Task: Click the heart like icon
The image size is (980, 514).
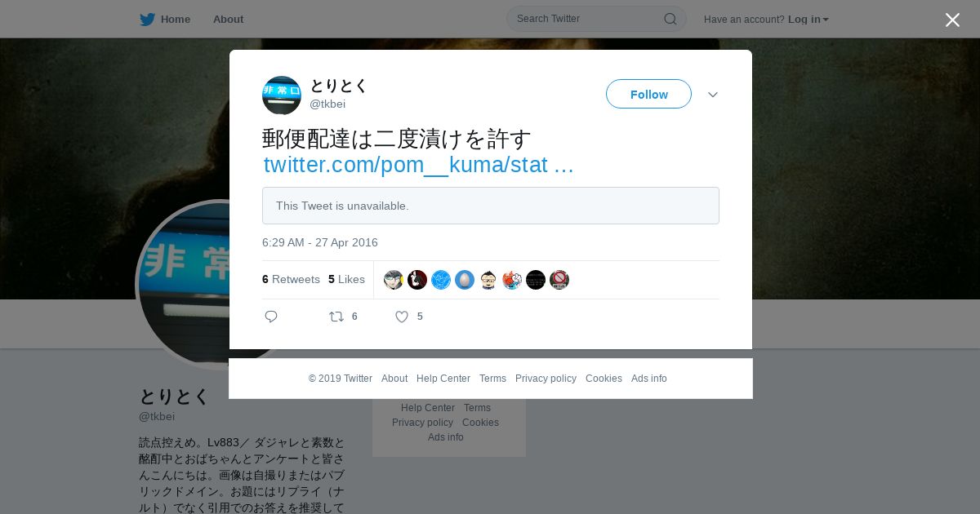Action: [402, 317]
